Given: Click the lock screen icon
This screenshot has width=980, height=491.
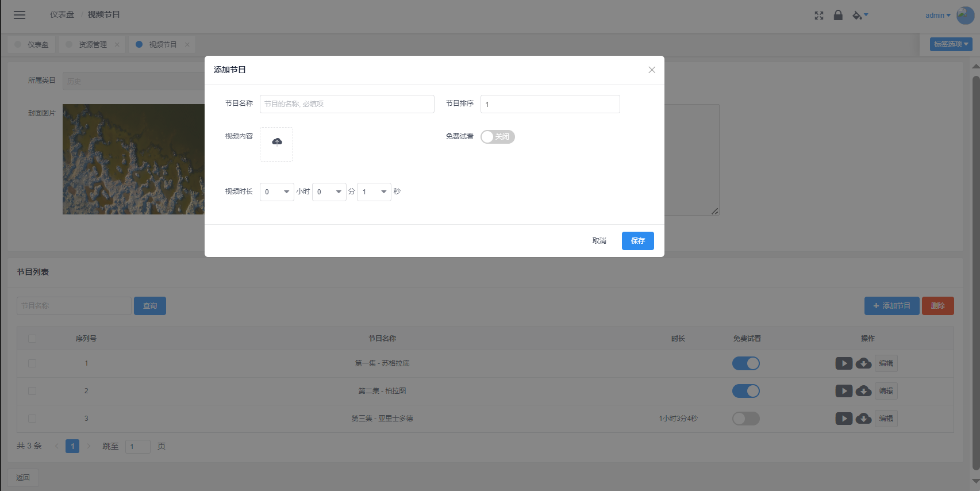Looking at the screenshot, I should coord(838,15).
